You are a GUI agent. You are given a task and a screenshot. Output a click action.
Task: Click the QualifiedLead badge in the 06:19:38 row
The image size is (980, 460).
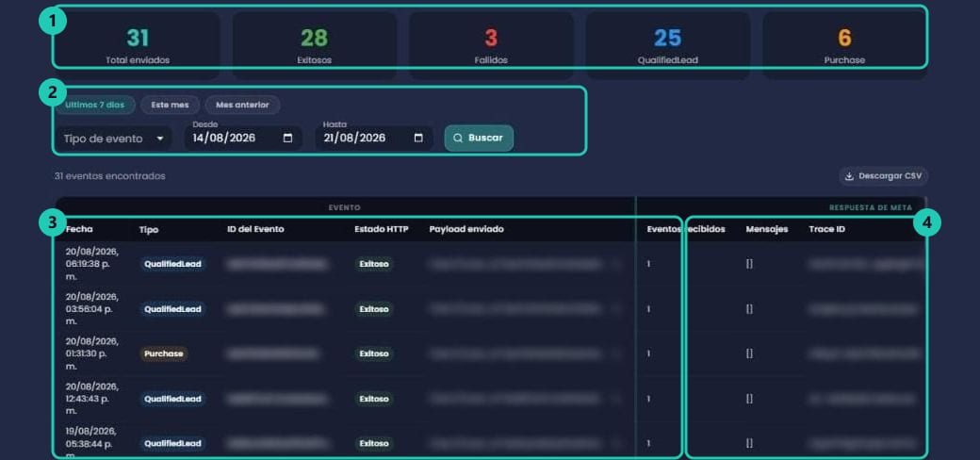coord(172,264)
